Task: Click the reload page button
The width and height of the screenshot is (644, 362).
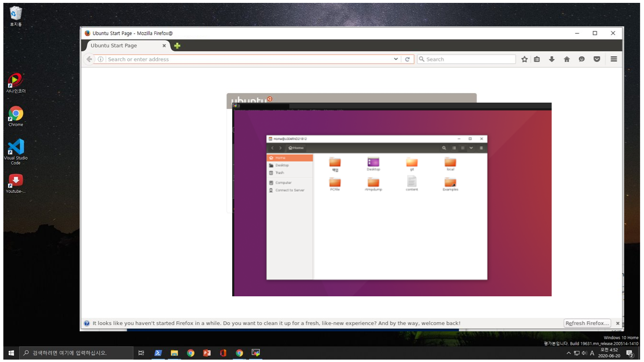Action: point(407,59)
